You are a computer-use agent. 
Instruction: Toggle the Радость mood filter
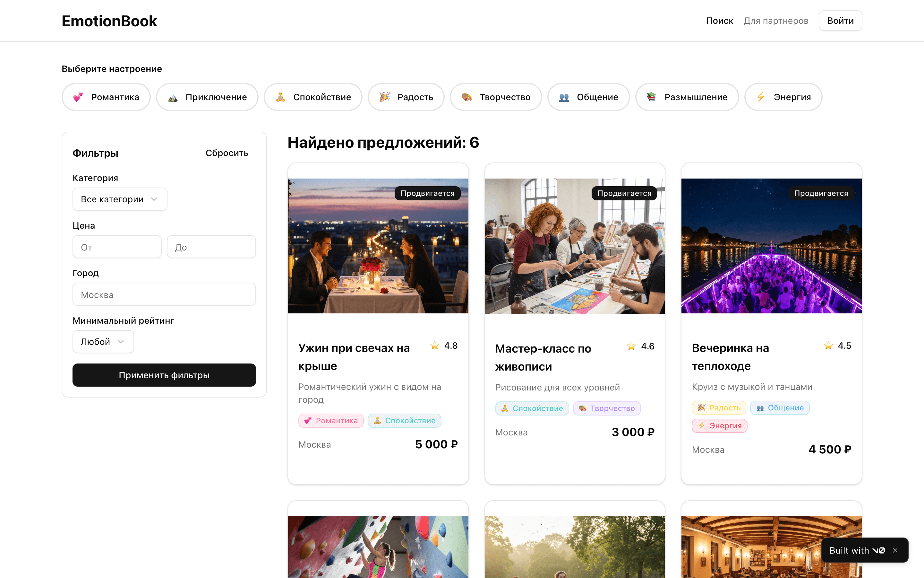pos(406,97)
